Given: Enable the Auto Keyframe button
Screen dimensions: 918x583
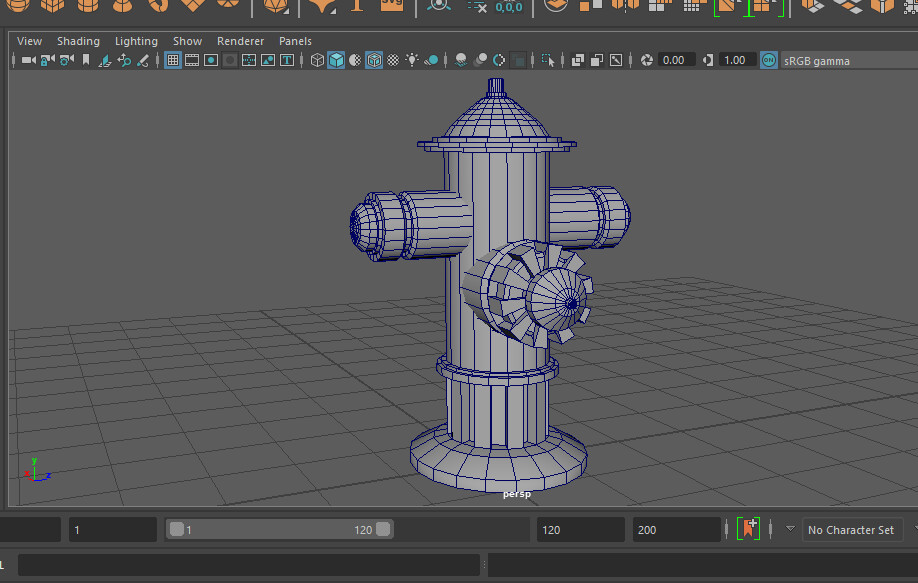Looking at the screenshot, I should click(x=749, y=529).
